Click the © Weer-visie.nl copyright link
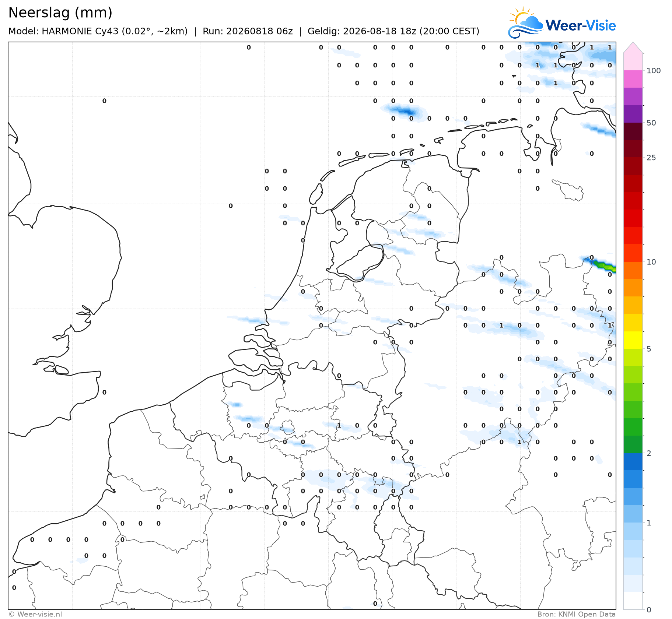 coord(35,614)
